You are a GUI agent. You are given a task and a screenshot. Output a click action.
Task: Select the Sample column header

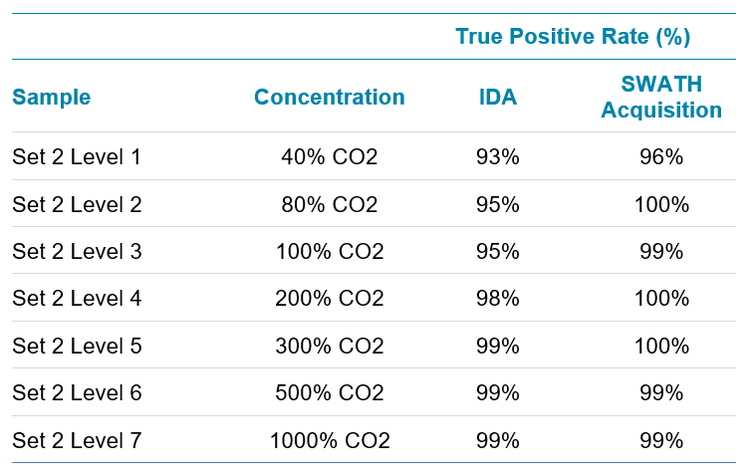[51, 97]
